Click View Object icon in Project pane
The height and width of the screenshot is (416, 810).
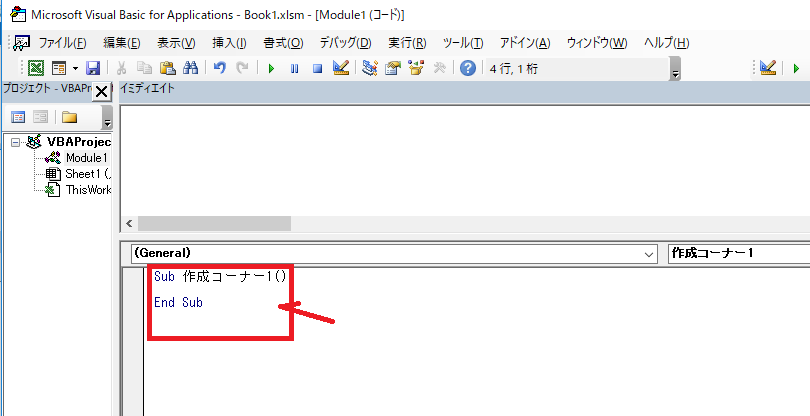pyautogui.click(x=40, y=118)
